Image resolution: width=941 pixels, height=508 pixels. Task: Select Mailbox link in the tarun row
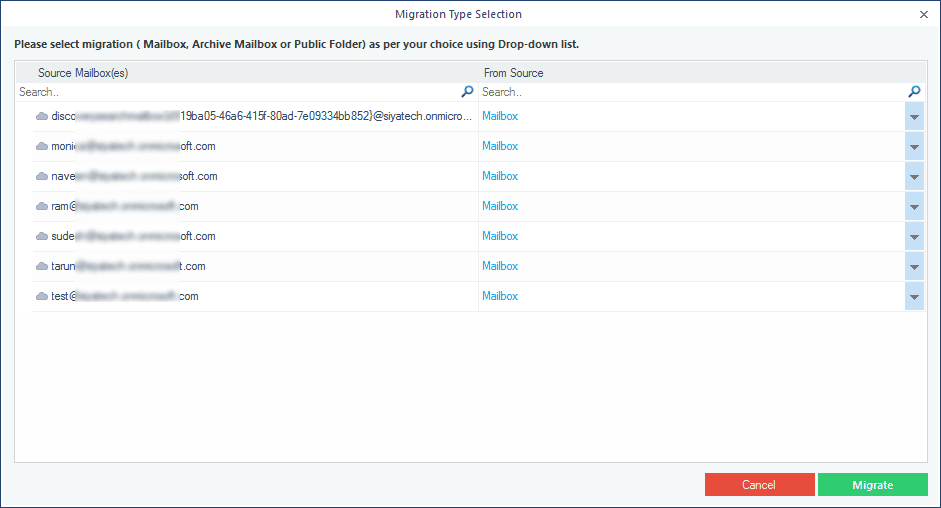click(500, 266)
